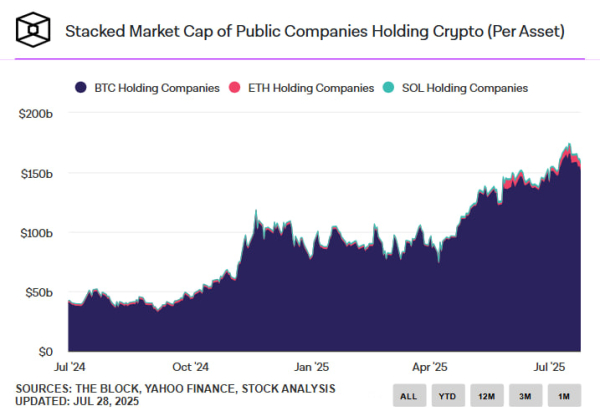Toggle ETH Holding Companies legend dot
The width and height of the screenshot is (600, 411).
coord(235,88)
